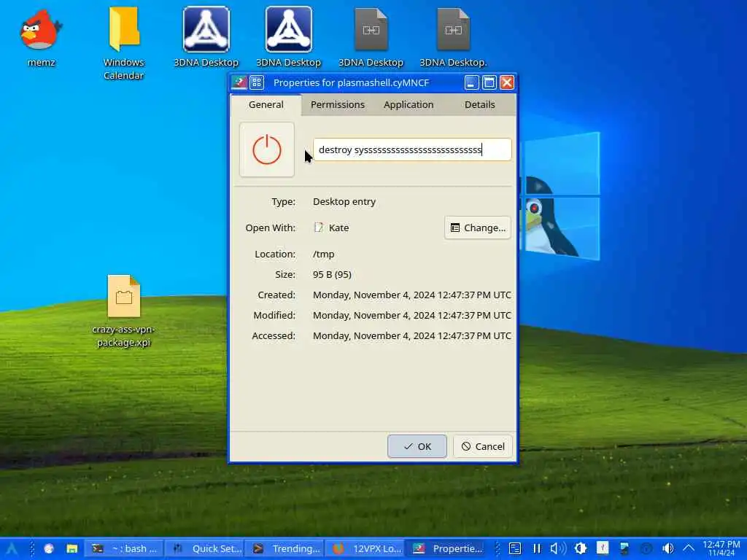Switch to the Application tab

(409, 105)
